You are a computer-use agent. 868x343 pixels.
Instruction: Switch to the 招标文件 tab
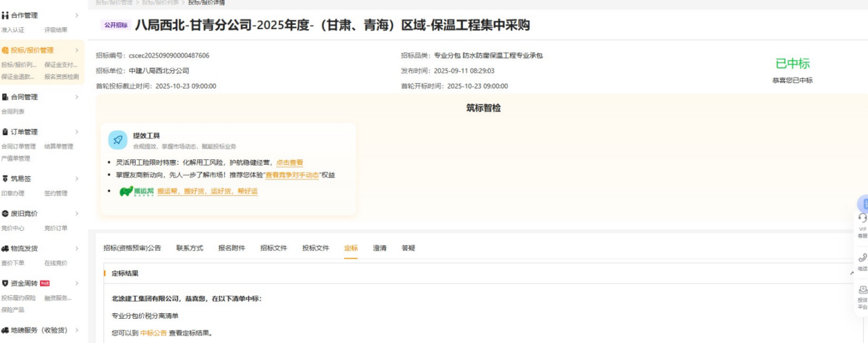pos(273,248)
